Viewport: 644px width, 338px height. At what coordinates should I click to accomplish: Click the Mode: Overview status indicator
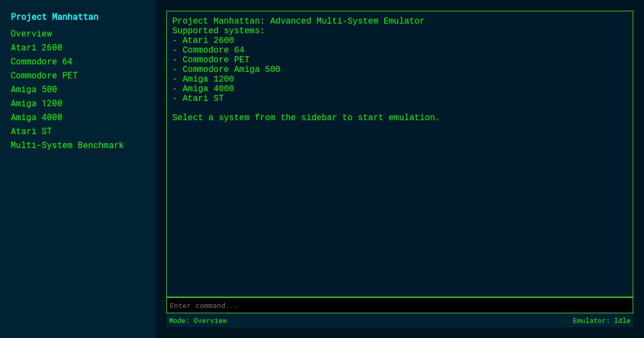pyautogui.click(x=197, y=321)
